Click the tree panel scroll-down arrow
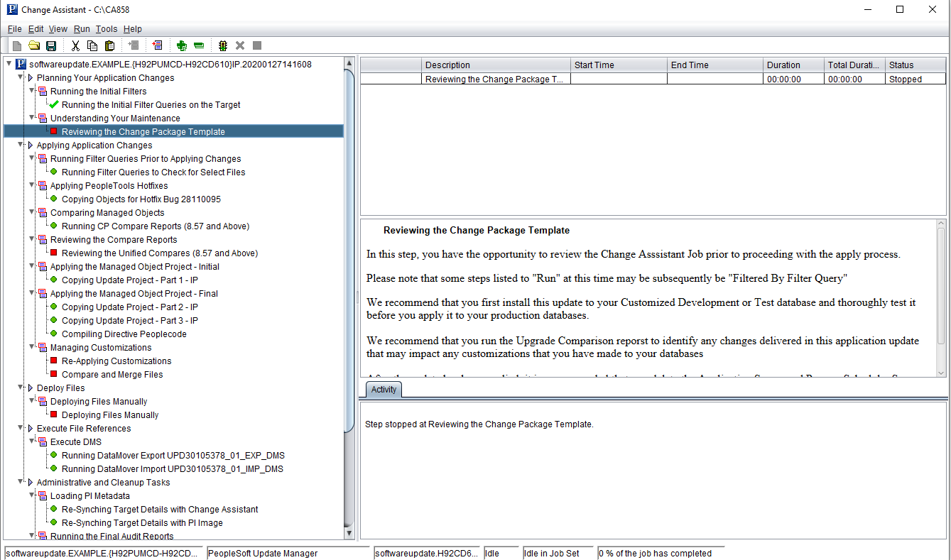 (x=349, y=533)
